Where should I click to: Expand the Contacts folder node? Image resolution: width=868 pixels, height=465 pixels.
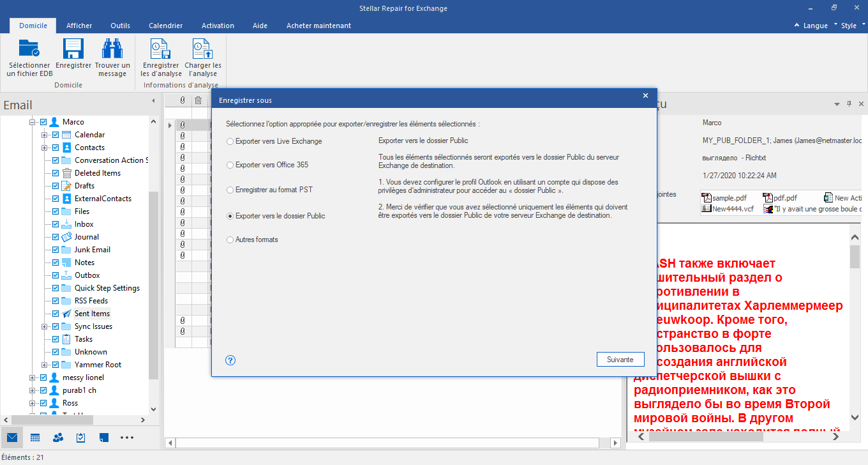pos(45,148)
